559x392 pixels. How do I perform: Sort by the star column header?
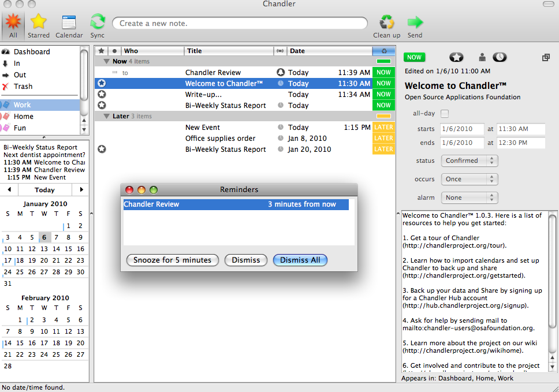tap(102, 51)
